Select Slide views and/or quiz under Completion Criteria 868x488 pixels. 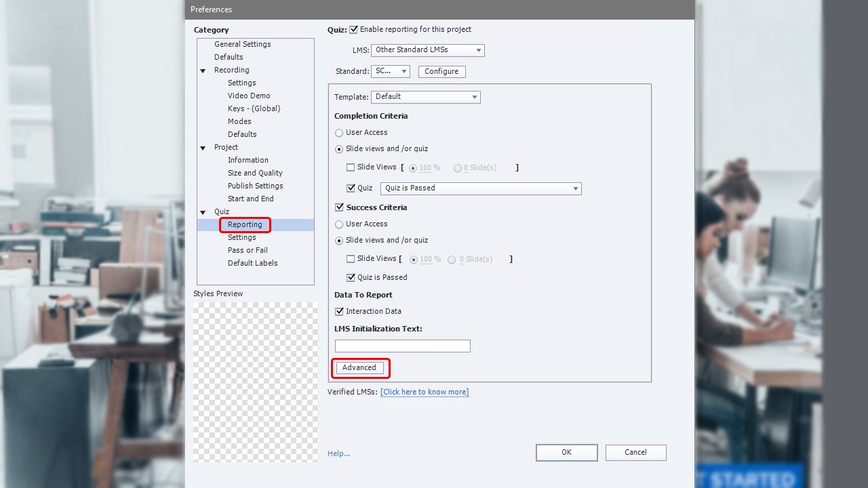pos(339,149)
